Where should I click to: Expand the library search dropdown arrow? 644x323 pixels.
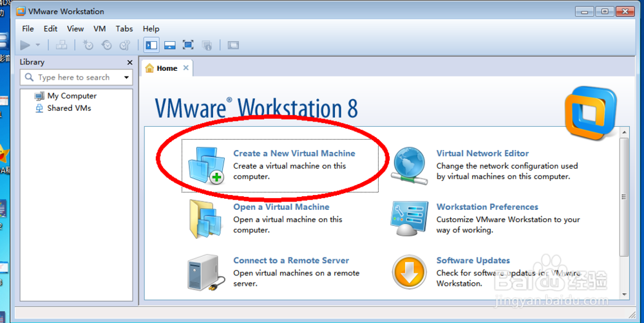(126, 77)
